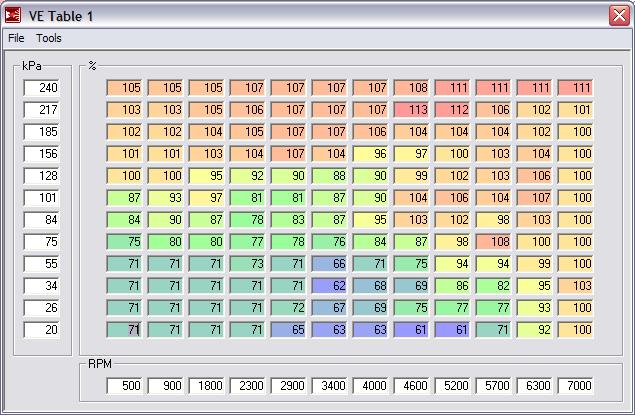Screen dimensions: 635x416
Task: Select the cell with value 67
Action: pos(329,308)
